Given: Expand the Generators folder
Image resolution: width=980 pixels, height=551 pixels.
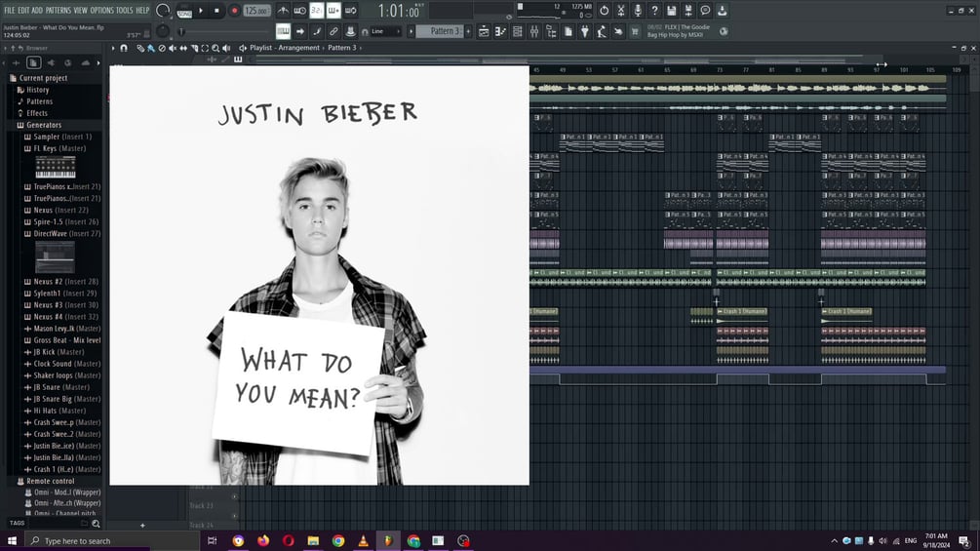Looking at the screenshot, I should point(39,125).
